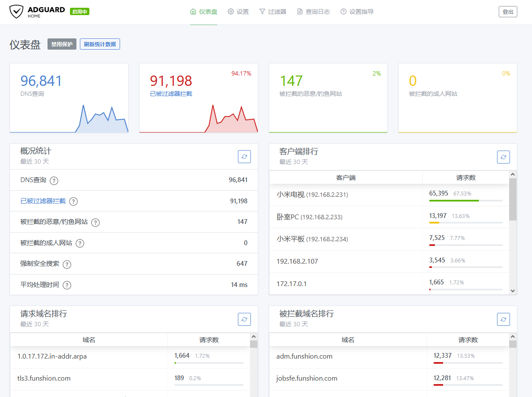Click help icon beside 强制安全搜索

[67, 264]
